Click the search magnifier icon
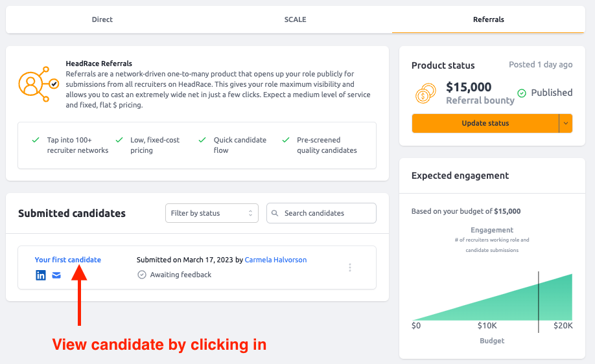 275,213
